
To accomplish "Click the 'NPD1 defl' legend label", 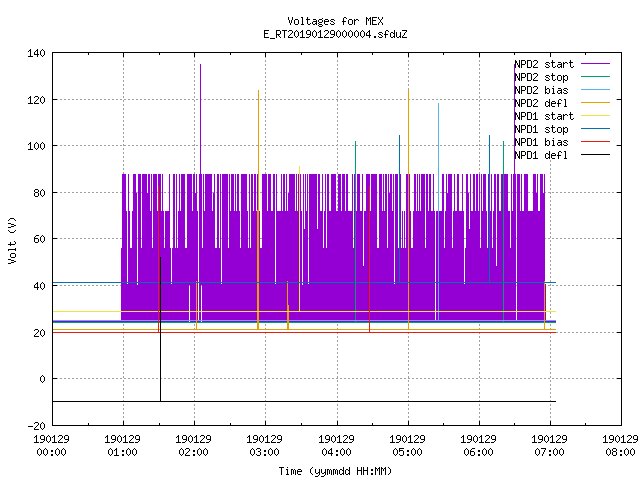I will click(541, 156).
